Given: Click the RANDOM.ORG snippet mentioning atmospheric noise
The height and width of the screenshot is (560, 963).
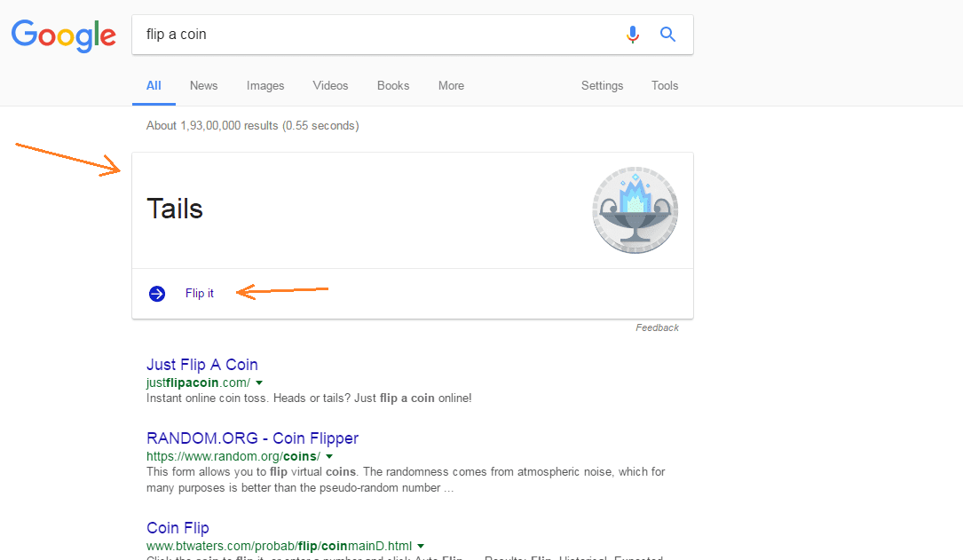Looking at the screenshot, I should tap(406, 479).
